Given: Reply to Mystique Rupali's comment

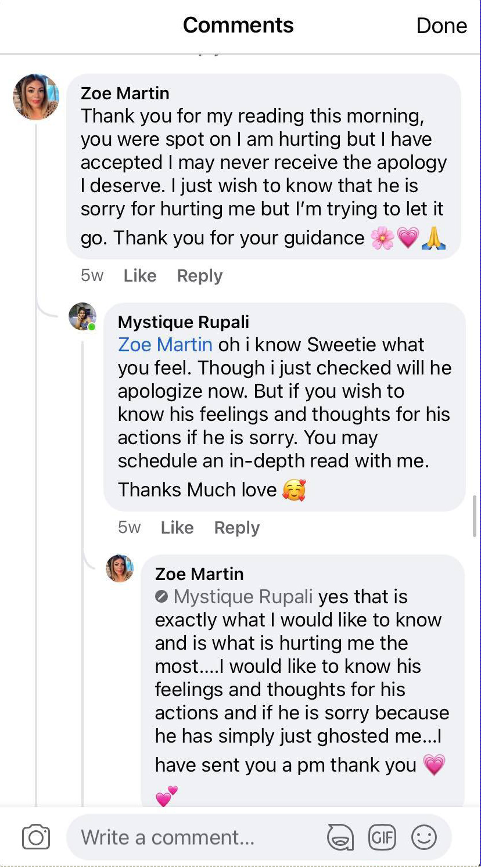Looking at the screenshot, I should pos(236,528).
